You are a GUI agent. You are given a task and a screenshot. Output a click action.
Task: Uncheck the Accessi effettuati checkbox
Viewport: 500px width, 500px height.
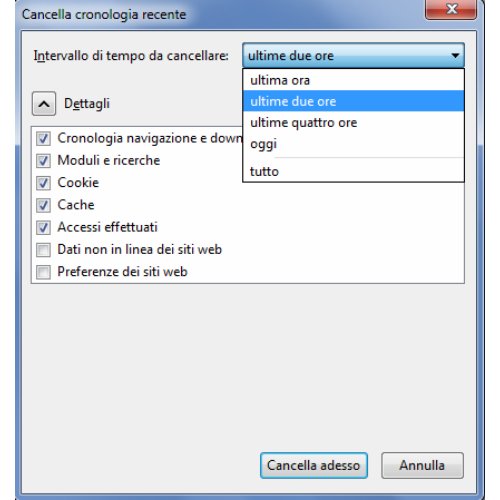(43, 227)
